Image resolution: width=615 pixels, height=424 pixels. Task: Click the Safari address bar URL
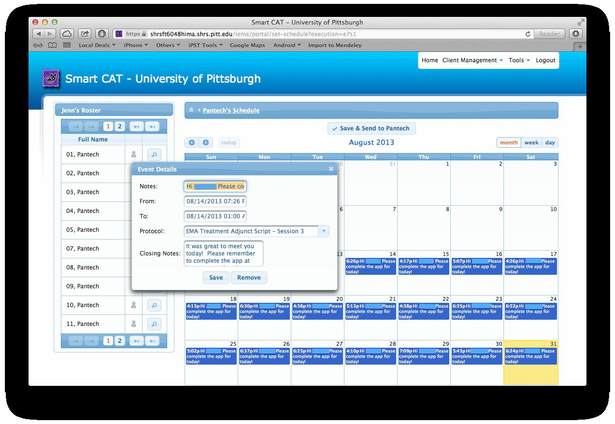pyautogui.click(x=253, y=34)
